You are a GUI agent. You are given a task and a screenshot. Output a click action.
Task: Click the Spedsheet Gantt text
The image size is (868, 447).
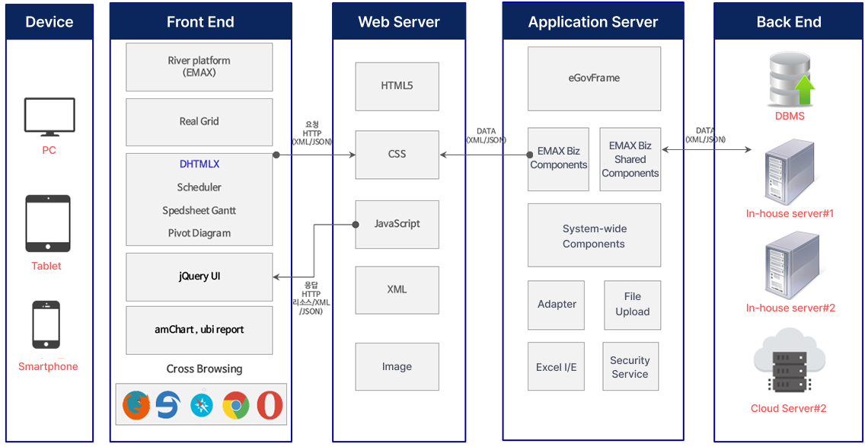pyautogui.click(x=199, y=210)
